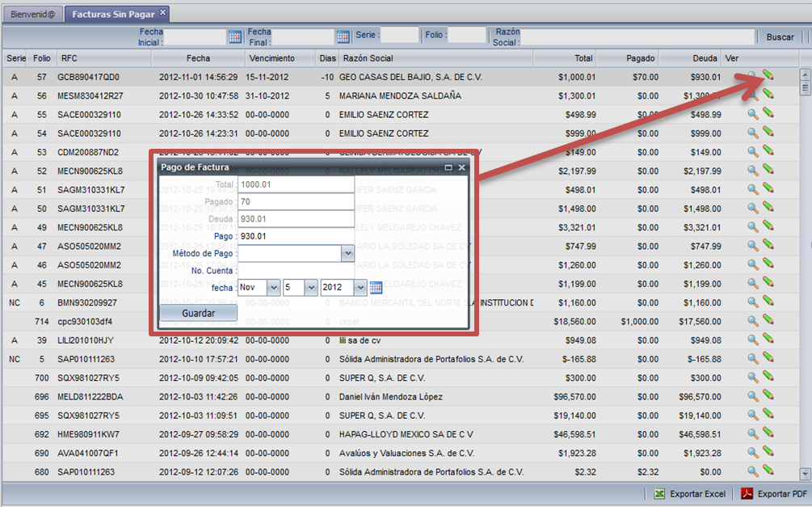Image resolution: width=812 pixels, height=507 pixels.
Task: Click the pencil icon for folio 680
Action: click(x=768, y=471)
